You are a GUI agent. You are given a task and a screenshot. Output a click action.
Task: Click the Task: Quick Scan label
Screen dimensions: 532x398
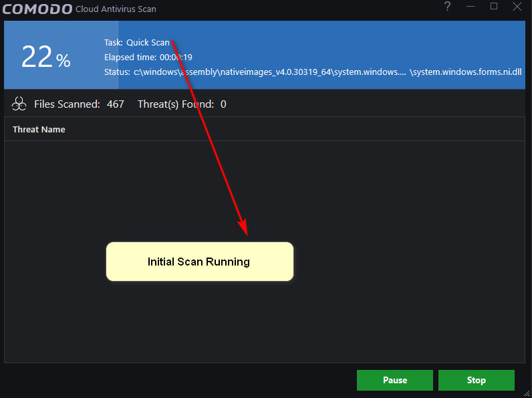pos(137,42)
